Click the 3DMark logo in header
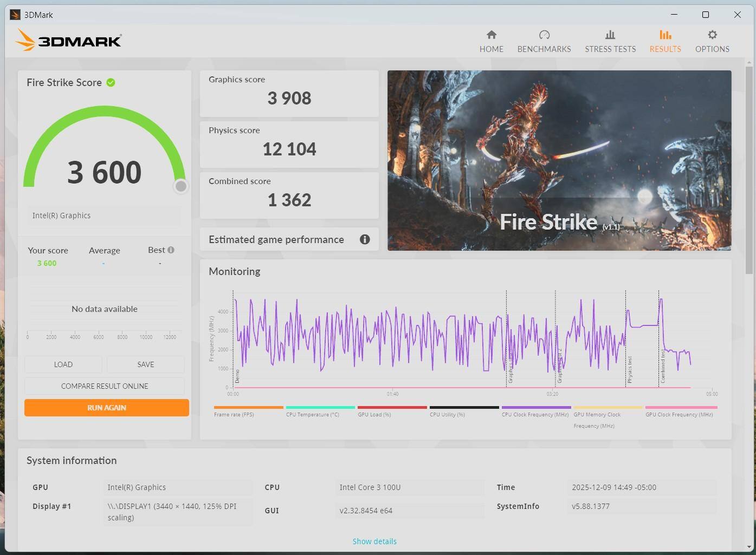 (69, 41)
